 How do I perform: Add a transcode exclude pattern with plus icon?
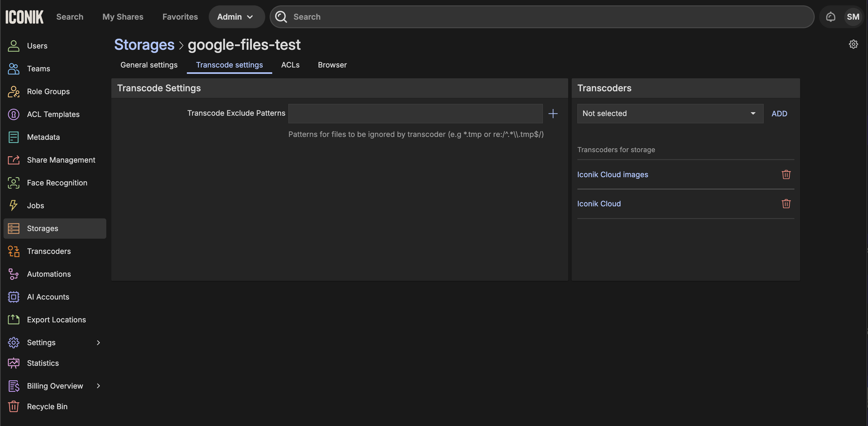click(553, 113)
